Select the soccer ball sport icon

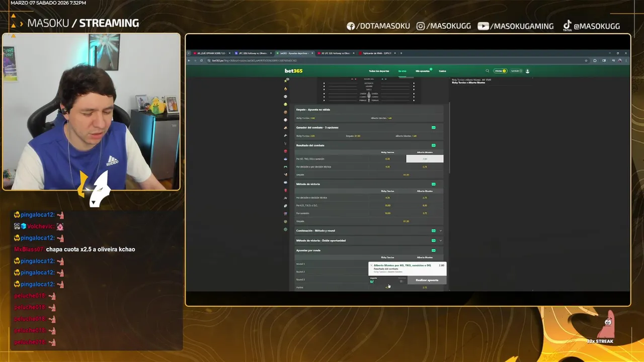[x=286, y=96]
